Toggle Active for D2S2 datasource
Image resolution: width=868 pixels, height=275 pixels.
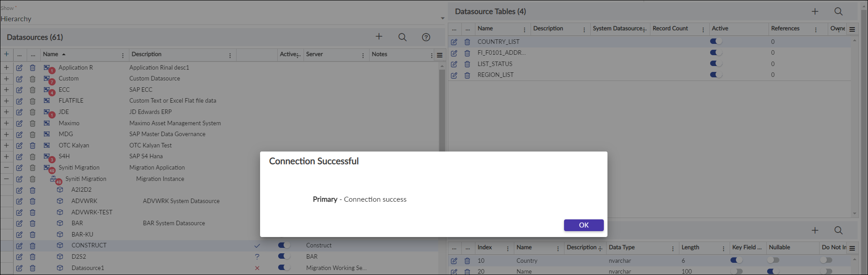(x=284, y=256)
